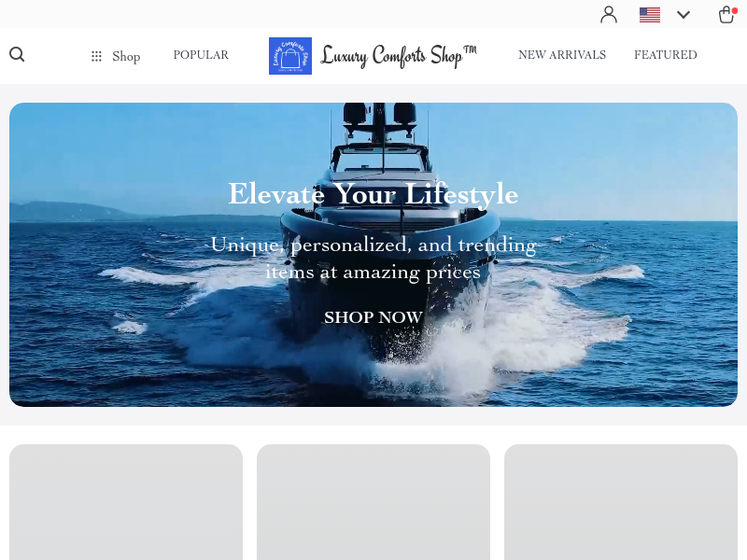This screenshot has width=747, height=560.
Task: Click the red badge on shopping bag
Action: tap(734, 10)
